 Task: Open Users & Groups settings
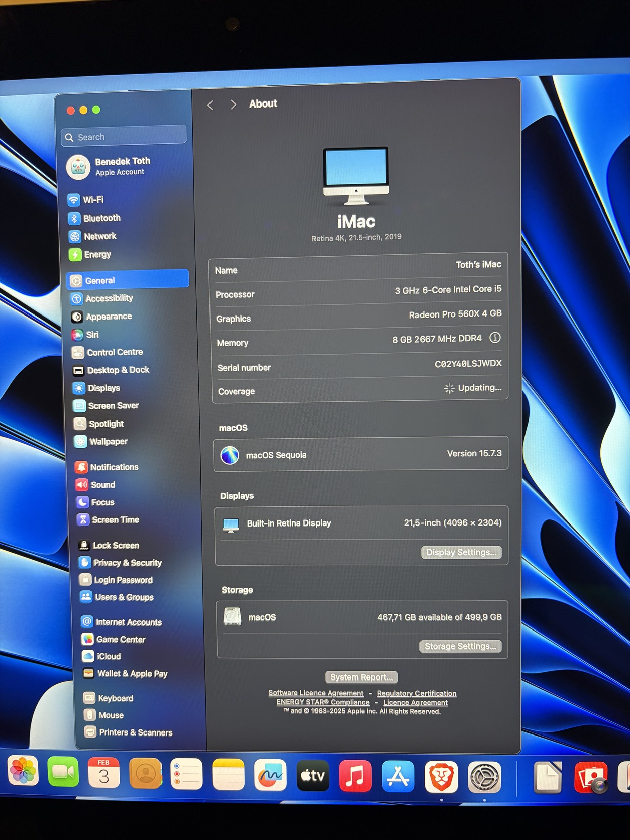point(117,597)
